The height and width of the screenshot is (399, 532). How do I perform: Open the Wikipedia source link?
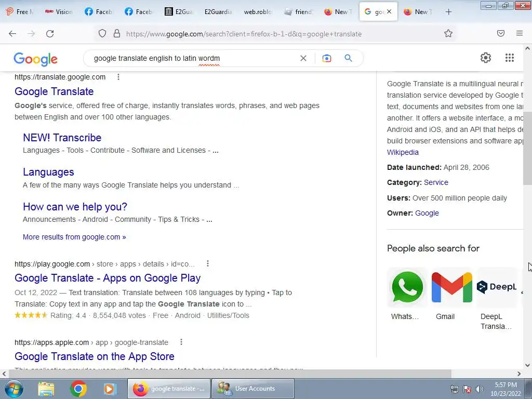[x=403, y=152]
